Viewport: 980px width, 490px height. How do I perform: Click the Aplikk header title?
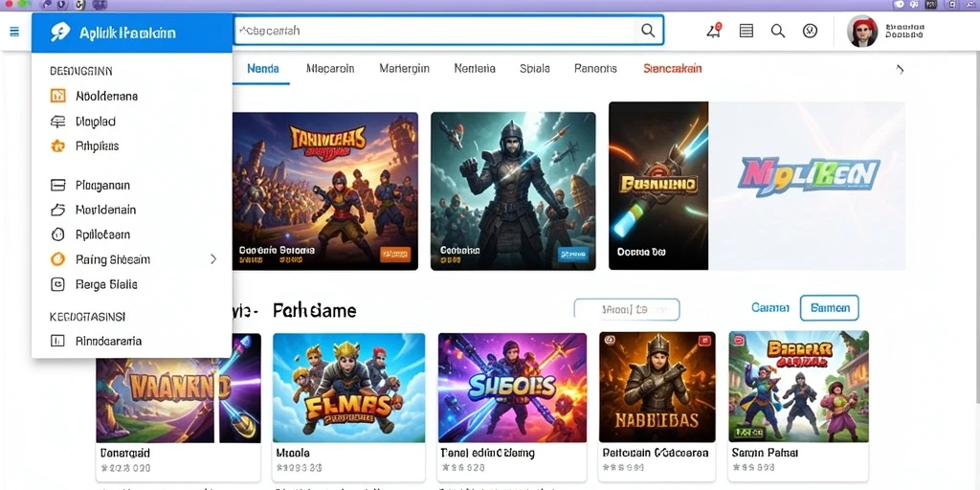(127, 33)
